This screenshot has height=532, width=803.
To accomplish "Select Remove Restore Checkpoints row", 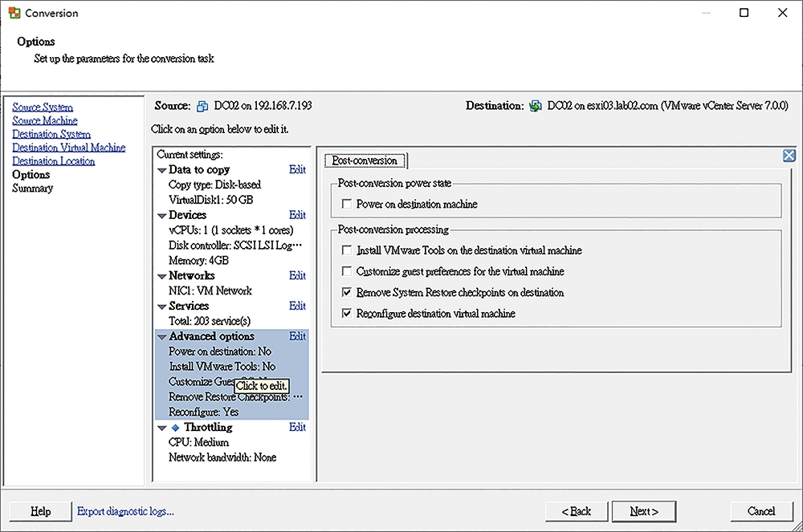I will point(235,397).
